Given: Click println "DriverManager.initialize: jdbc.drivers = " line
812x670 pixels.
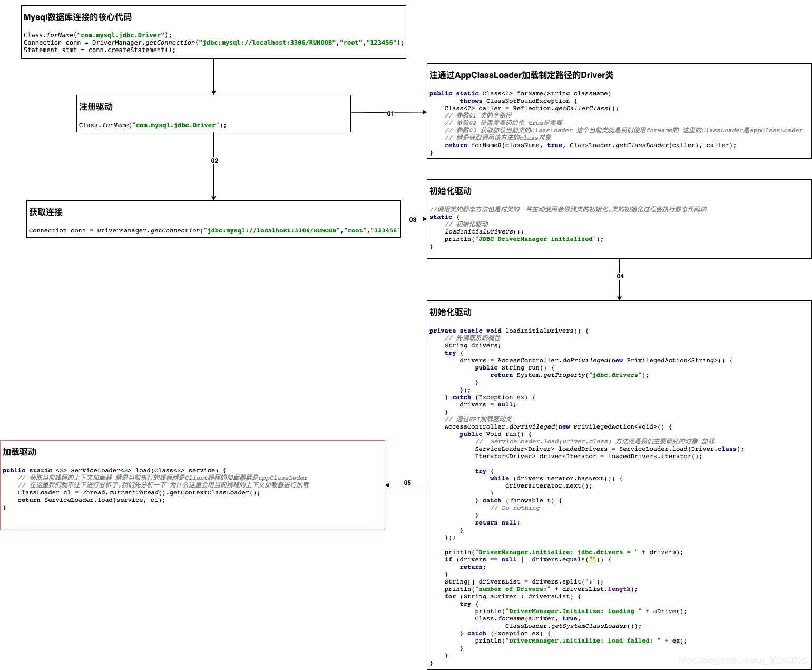Looking at the screenshot, I should 564,552.
